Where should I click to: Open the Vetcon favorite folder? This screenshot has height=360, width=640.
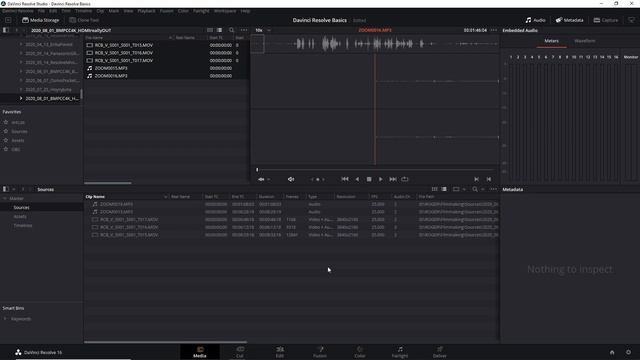pos(18,122)
